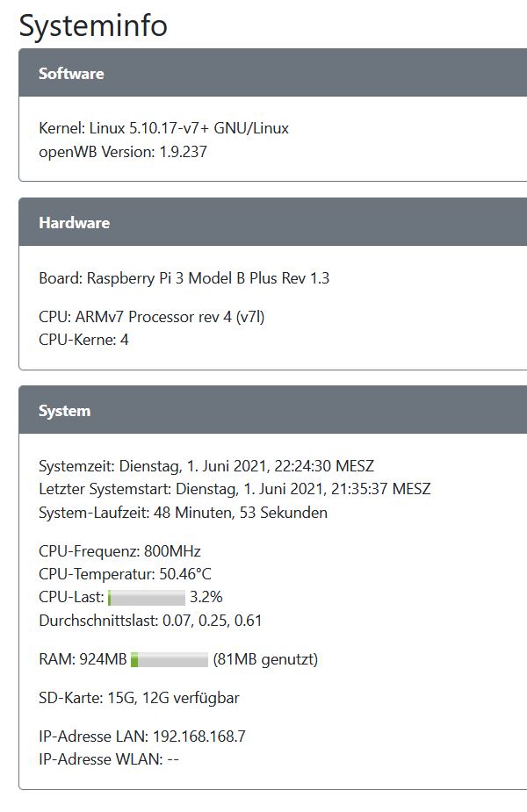
Task: Click the ARMv7 CPU processor line
Action: coord(151,317)
